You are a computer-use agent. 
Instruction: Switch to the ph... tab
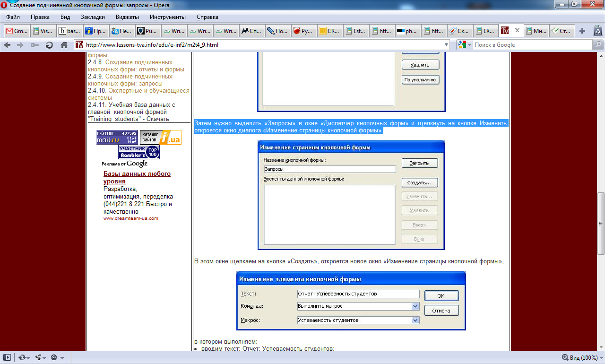[x=408, y=31]
